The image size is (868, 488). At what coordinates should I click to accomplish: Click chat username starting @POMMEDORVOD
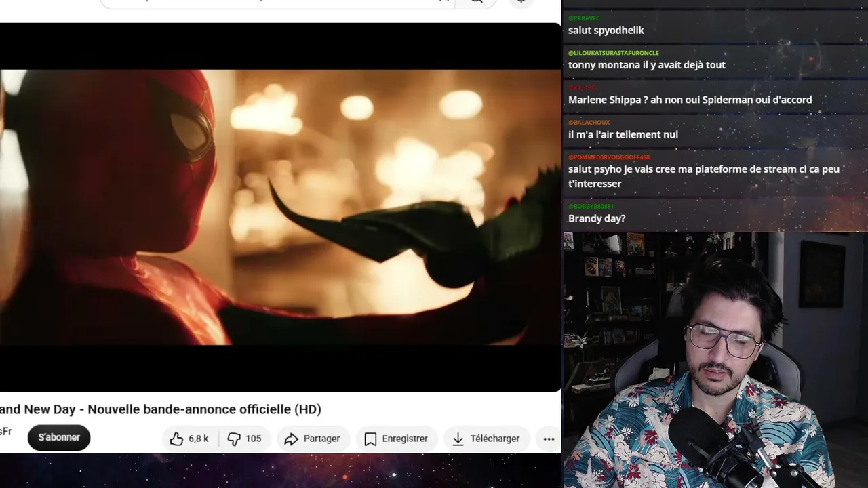pyautogui.click(x=609, y=157)
